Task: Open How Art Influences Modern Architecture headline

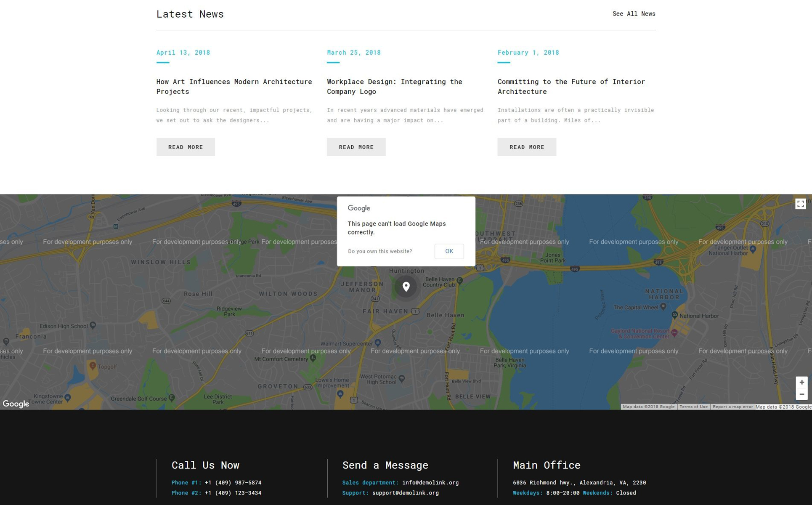Action: click(234, 86)
